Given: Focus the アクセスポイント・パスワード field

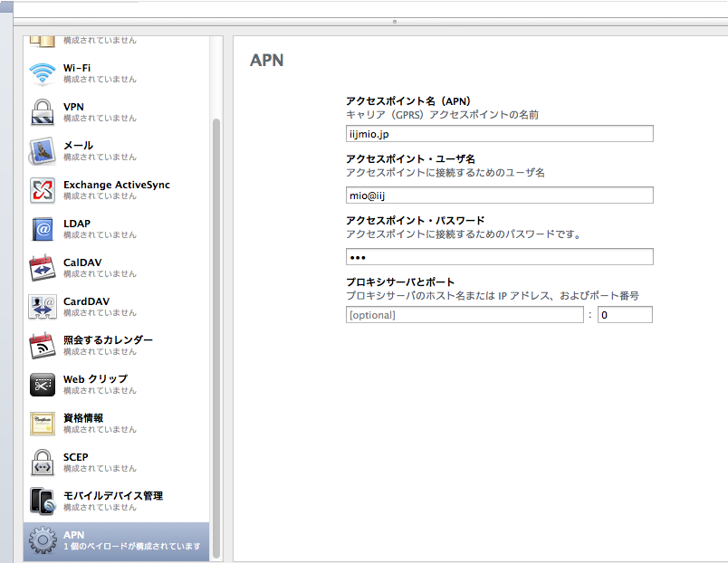Looking at the screenshot, I should coord(499,257).
